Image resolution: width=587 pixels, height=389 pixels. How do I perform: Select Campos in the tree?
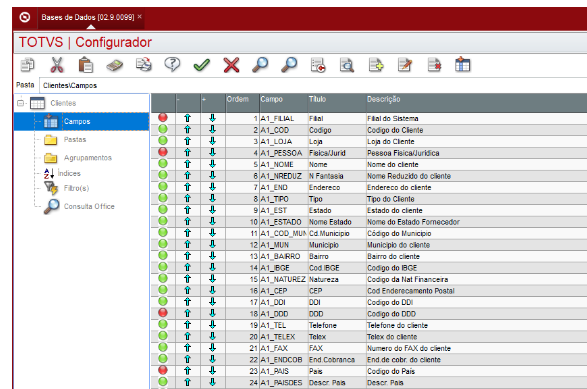(77, 121)
